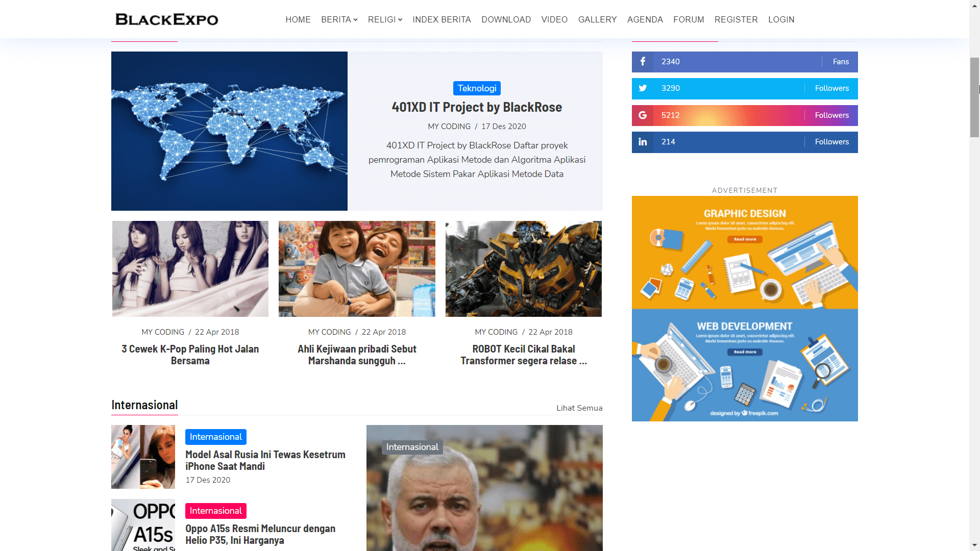Click the Google G icon

pos(643,115)
